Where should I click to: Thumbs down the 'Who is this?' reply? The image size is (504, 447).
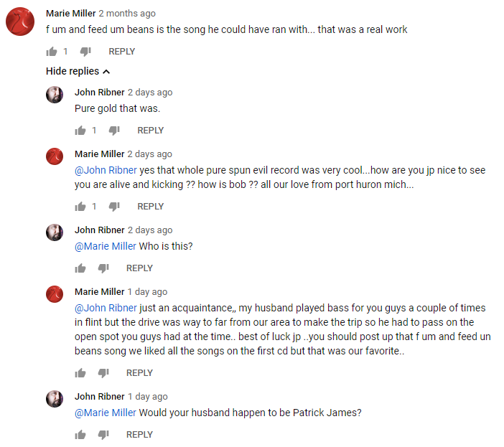[103, 268]
